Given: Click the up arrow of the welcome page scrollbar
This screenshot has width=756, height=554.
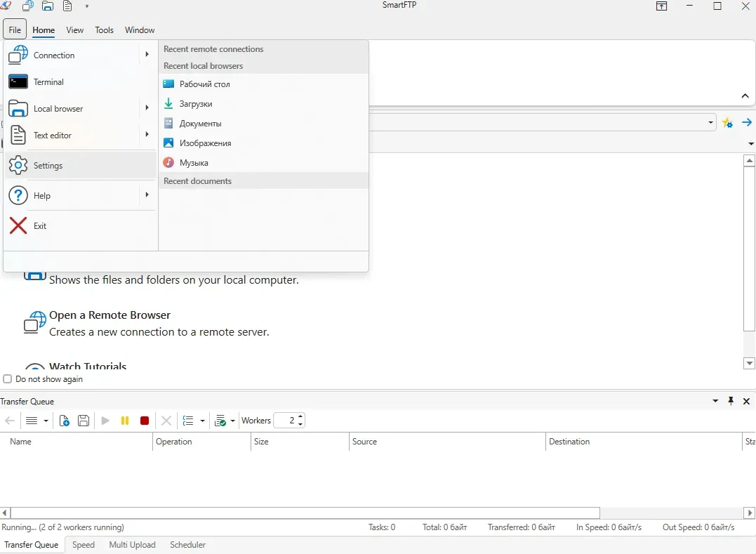Looking at the screenshot, I should click(749, 161).
